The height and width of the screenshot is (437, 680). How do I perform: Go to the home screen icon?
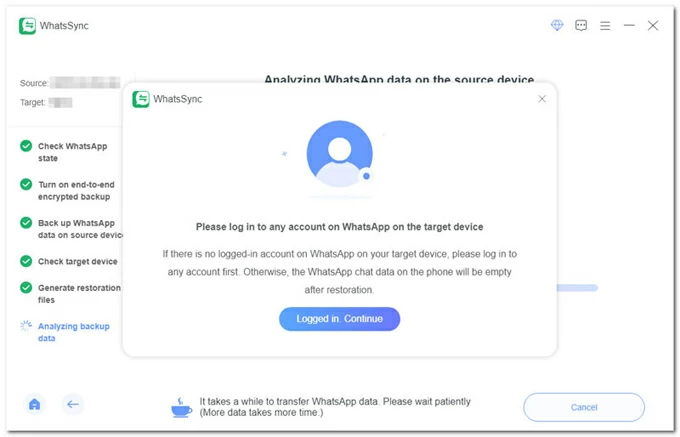pyautogui.click(x=34, y=404)
